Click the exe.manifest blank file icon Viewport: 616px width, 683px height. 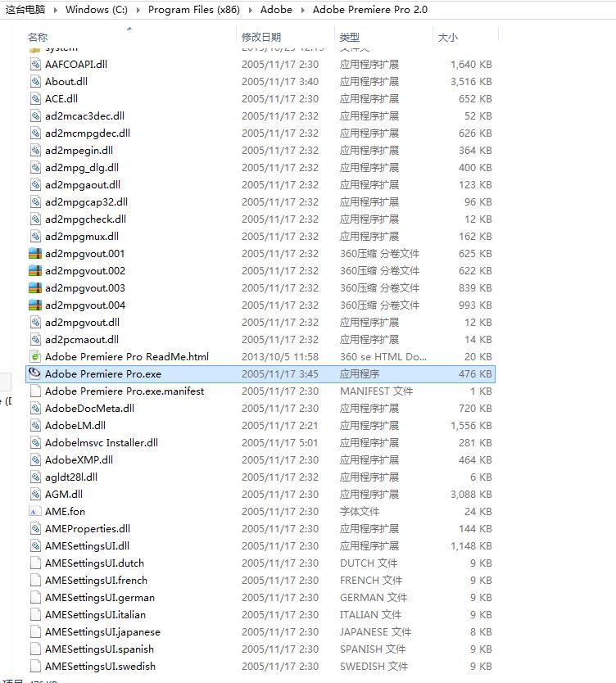[35, 391]
